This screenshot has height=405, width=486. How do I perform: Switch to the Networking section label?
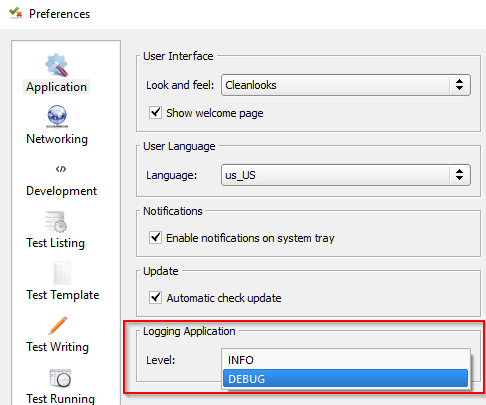click(57, 139)
